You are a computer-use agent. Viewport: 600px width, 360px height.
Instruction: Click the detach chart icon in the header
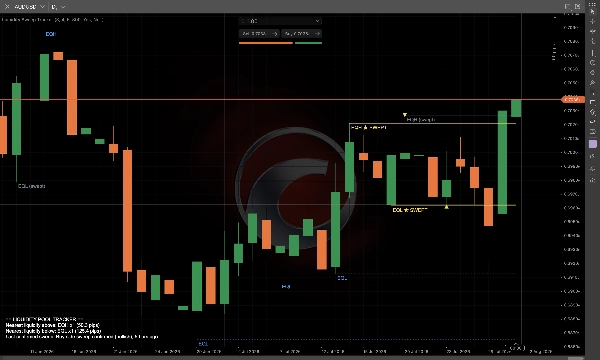[x=567, y=7]
